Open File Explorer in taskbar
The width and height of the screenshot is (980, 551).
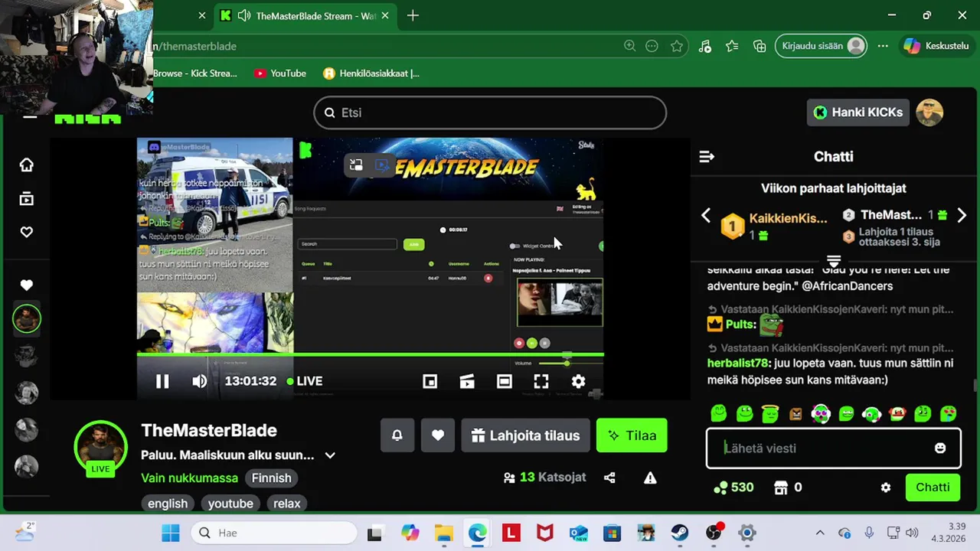(x=444, y=533)
